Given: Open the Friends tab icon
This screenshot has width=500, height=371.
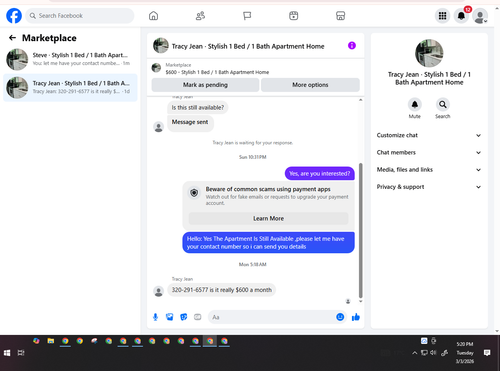Looking at the screenshot, I should point(200,16).
